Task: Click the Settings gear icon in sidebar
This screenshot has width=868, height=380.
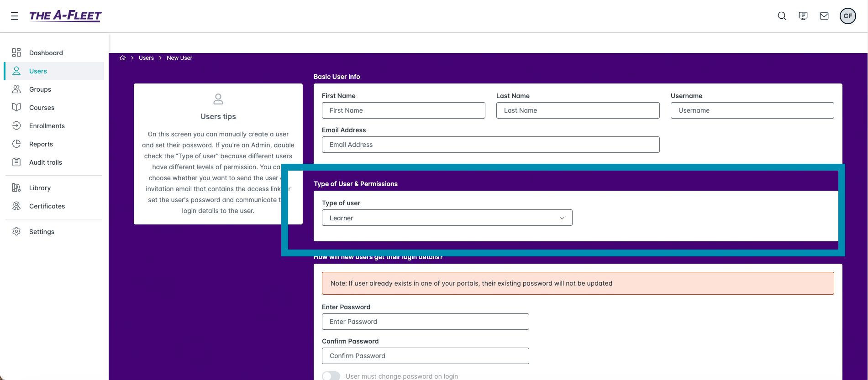Action: click(16, 231)
